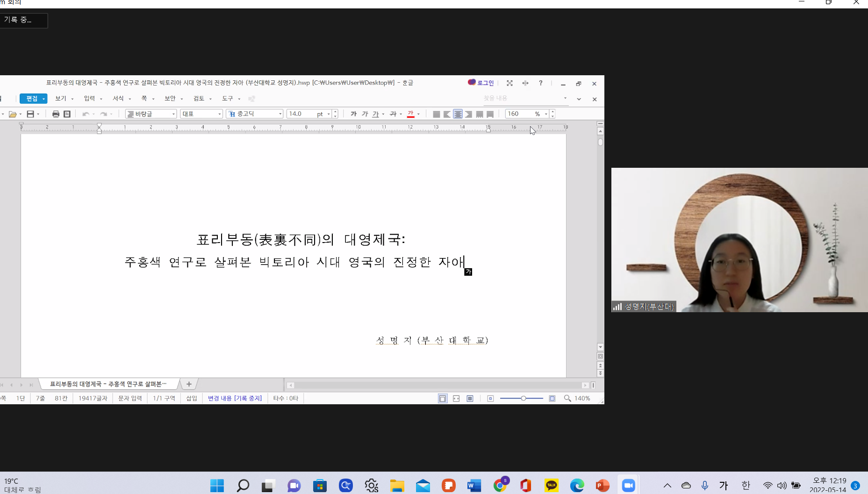Open the help question mark icon

540,83
